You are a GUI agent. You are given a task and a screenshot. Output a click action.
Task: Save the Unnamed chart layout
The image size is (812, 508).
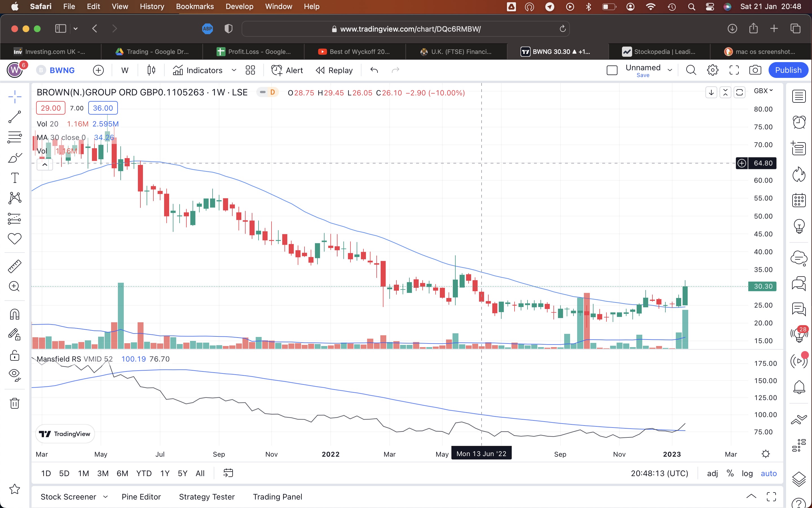643,75
